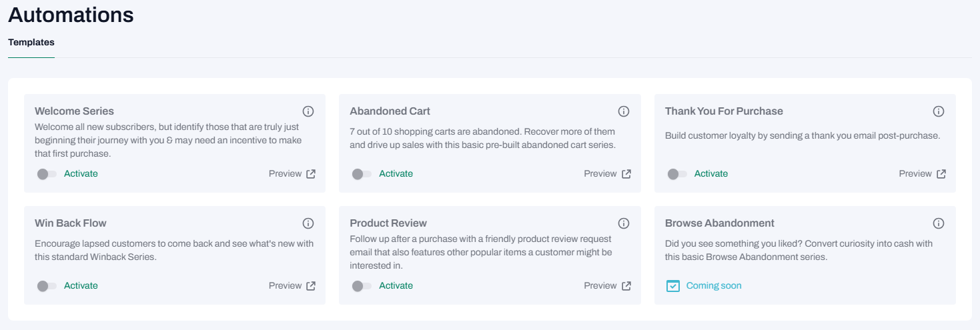The image size is (980, 330).
Task: Click Preview link on Product Review card
Action: 600,286
